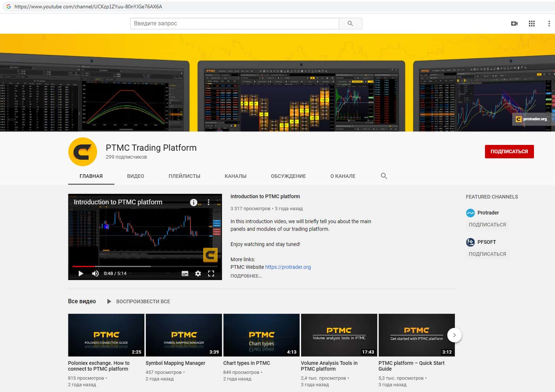The image size is (555, 392).
Task: Show next videos with the right arrow
Action: point(455,335)
